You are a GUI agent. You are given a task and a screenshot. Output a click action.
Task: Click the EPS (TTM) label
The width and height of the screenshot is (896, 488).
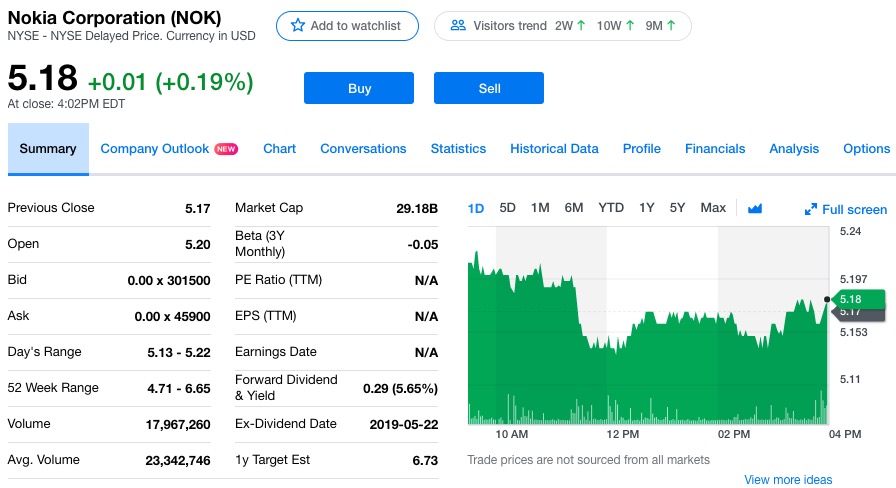(x=266, y=316)
